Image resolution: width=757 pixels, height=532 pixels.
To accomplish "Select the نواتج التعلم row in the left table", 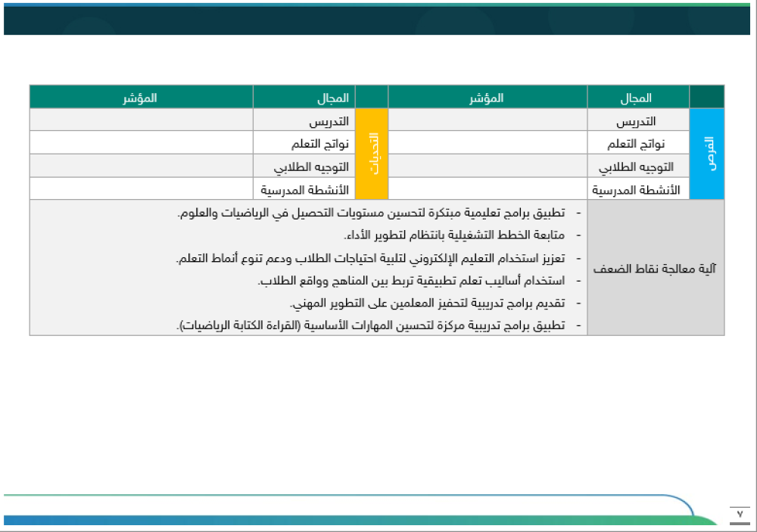I will [x=140, y=143].
